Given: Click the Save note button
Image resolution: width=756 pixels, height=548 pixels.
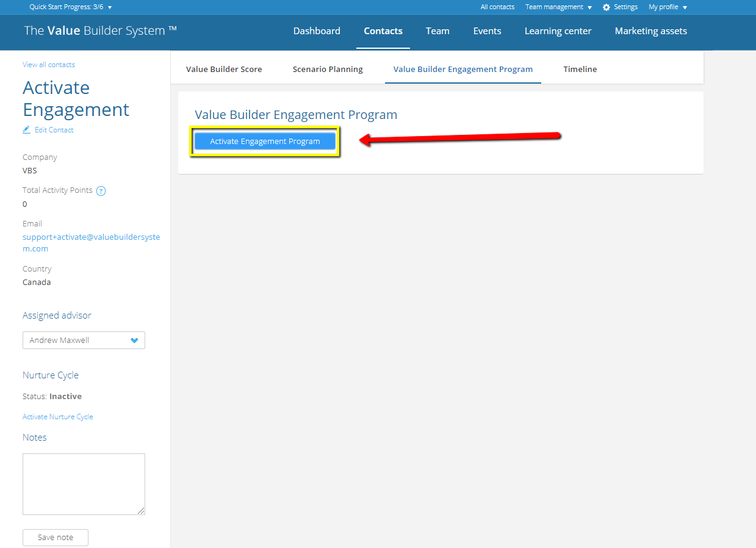Looking at the screenshot, I should (x=56, y=537).
